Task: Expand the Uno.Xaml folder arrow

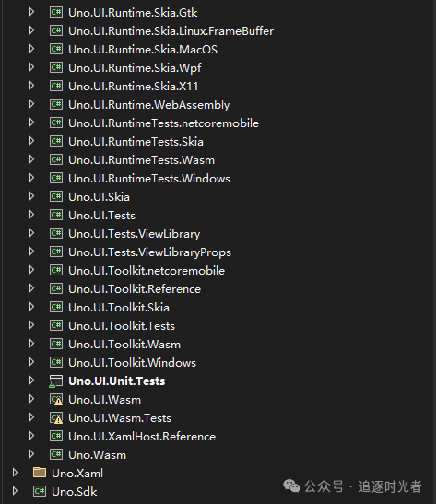Action: pyautogui.click(x=15, y=473)
